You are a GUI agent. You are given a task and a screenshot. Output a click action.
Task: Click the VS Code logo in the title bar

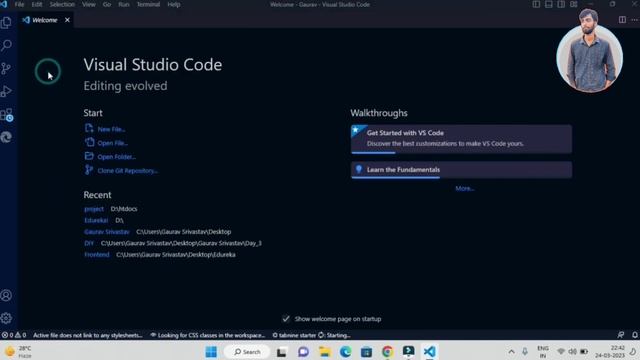[4, 4]
